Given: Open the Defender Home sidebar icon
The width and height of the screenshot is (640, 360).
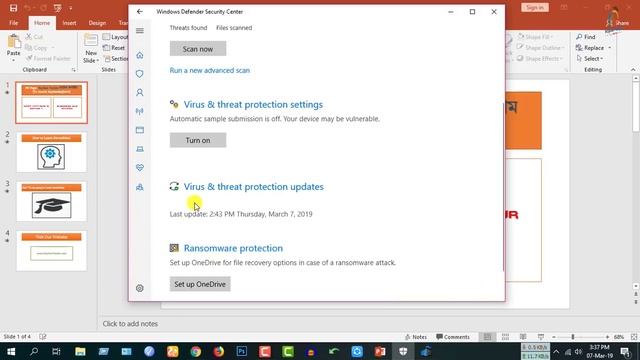Looking at the screenshot, I should pyautogui.click(x=140, y=55).
